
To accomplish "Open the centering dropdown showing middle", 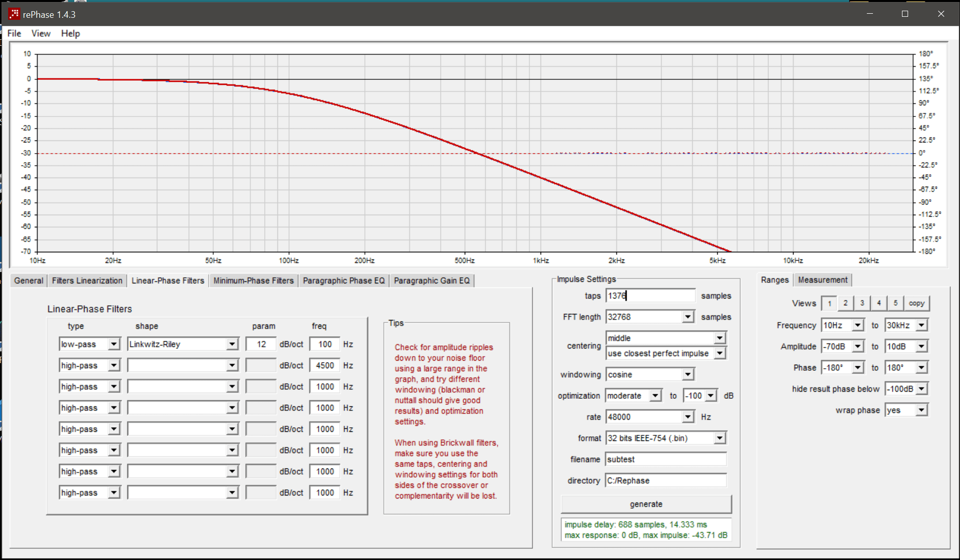I will [719, 338].
